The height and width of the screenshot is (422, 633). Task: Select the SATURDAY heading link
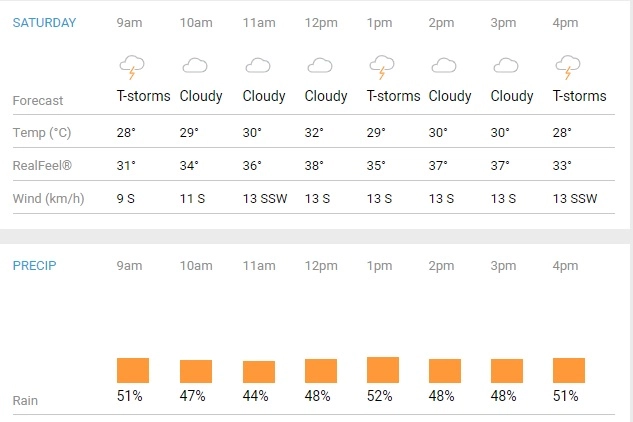coord(44,22)
